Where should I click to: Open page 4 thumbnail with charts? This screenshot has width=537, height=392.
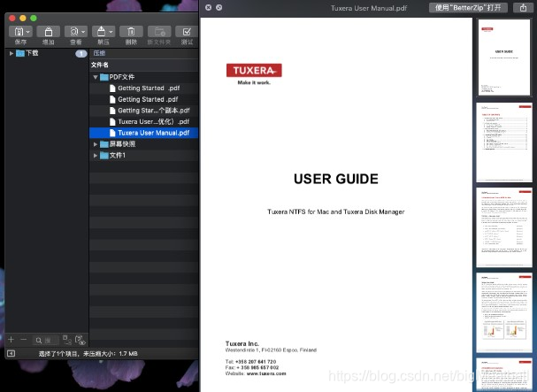[504, 312]
